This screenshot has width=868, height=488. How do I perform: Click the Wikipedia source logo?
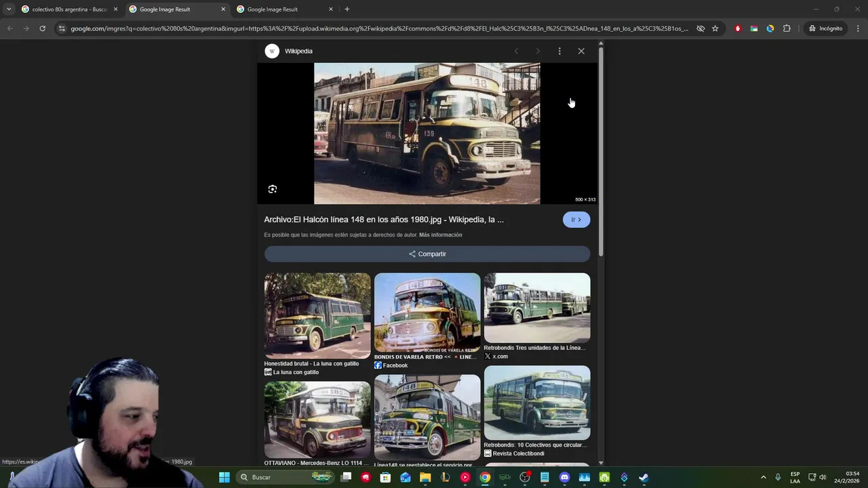272,51
